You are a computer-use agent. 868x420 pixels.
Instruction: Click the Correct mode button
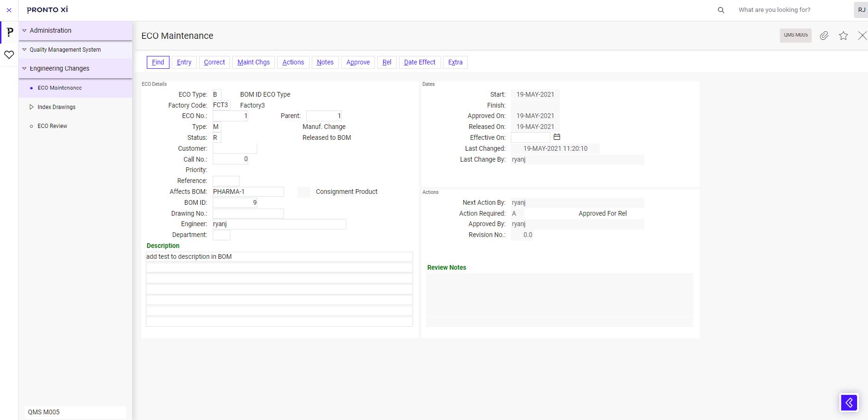[x=214, y=62]
